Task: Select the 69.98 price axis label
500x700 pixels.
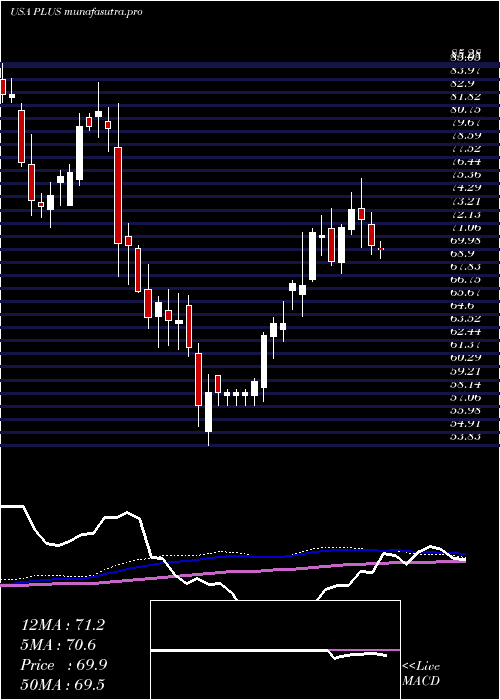Action: tap(466, 240)
